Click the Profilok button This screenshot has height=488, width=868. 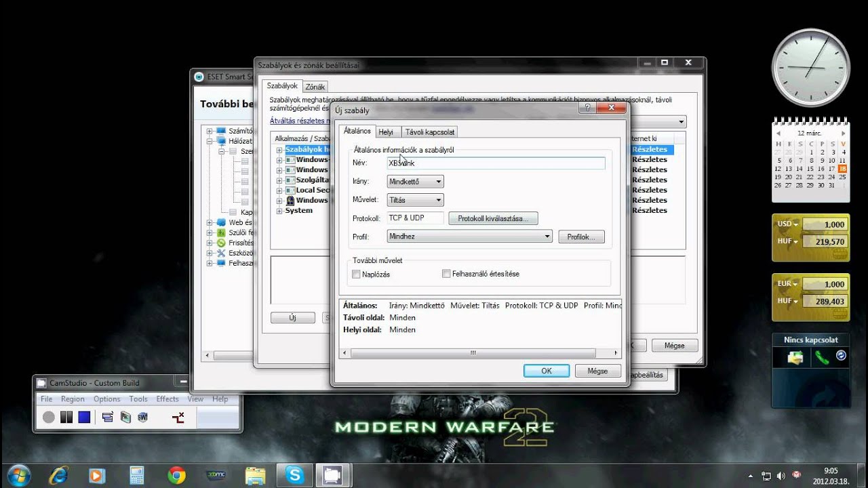(581, 237)
